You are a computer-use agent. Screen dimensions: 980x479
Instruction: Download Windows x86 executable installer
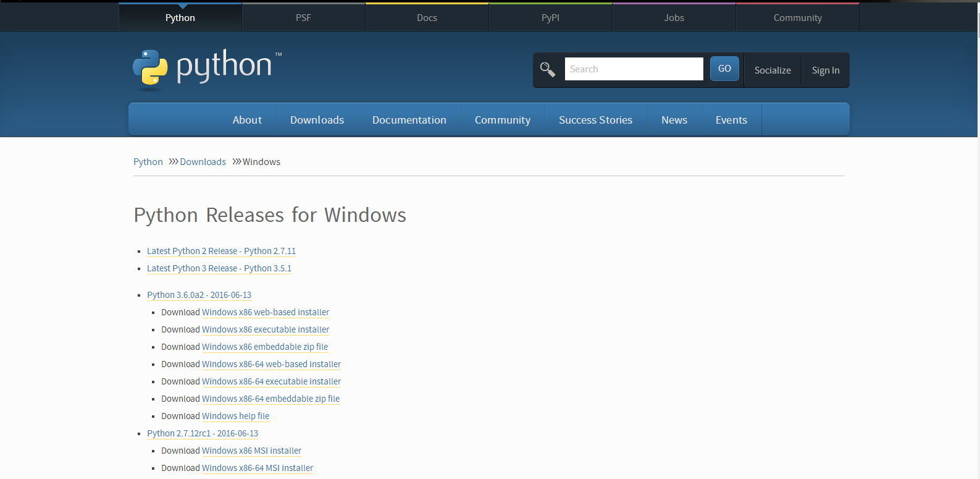click(266, 329)
